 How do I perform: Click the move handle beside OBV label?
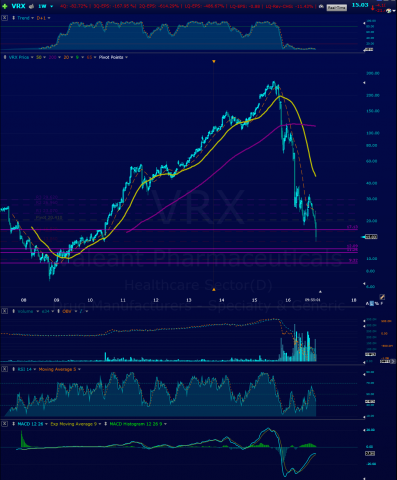click(x=59, y=311)
